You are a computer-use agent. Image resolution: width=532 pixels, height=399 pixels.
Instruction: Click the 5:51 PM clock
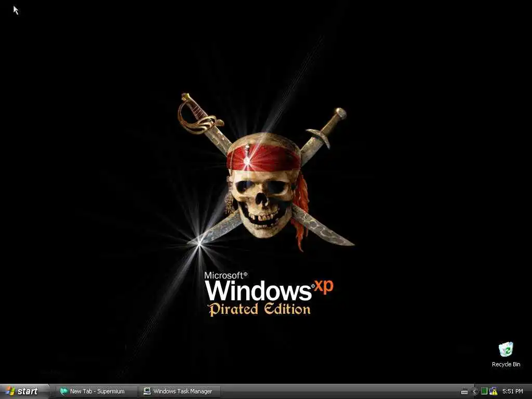(x=513, y=391)
